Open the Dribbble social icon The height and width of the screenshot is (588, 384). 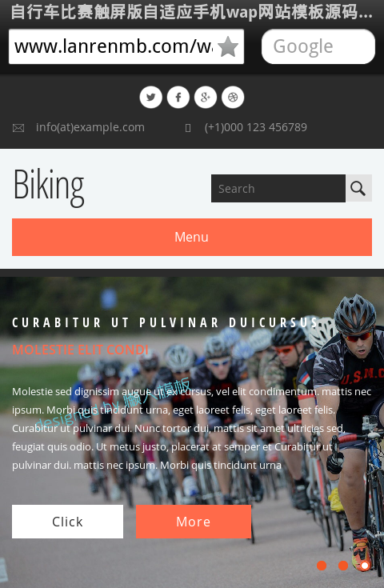coord(233,98)
